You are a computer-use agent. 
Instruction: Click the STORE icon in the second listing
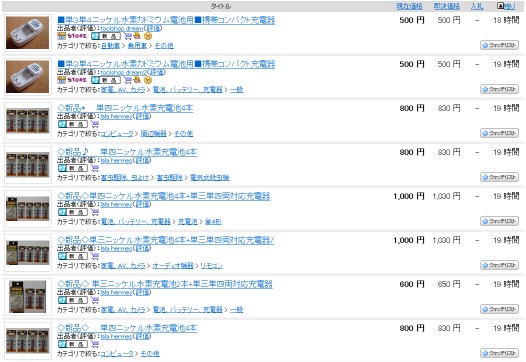72,80
